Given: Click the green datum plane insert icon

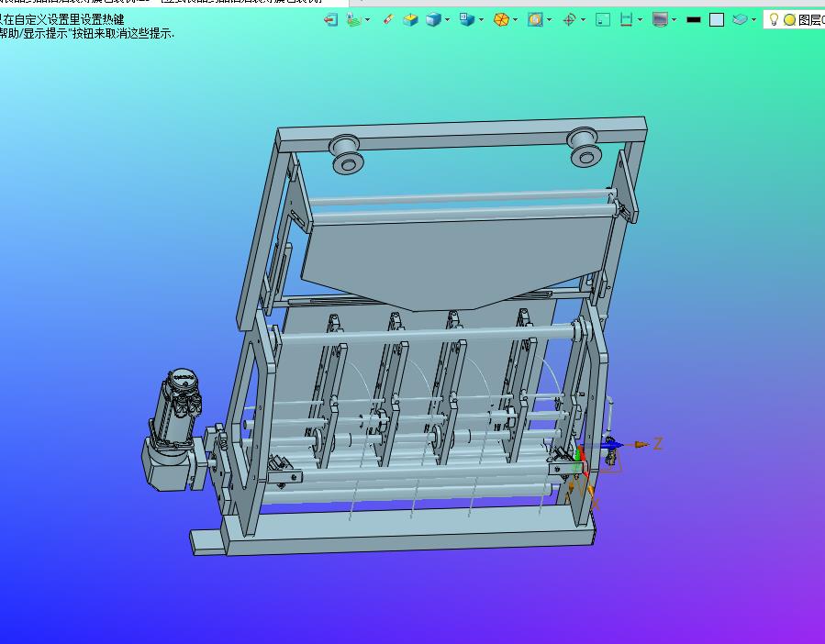Looking at the screenshot, I should [353, 20].
